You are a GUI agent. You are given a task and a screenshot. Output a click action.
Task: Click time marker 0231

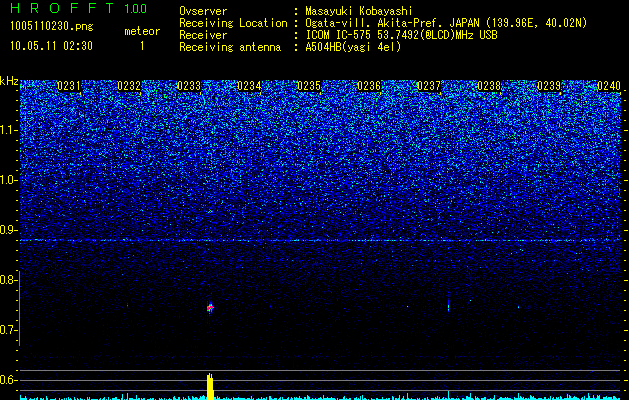(x=69, y=86)
